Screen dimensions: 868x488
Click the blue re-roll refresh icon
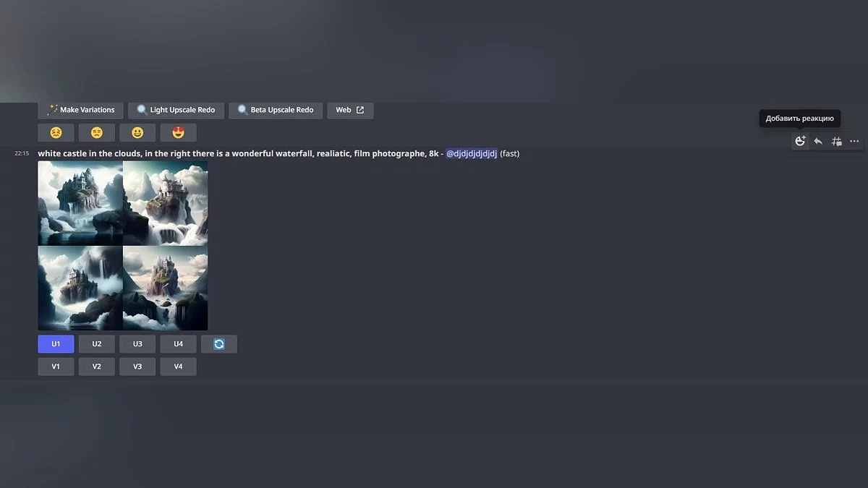click(x=219, y=344)
